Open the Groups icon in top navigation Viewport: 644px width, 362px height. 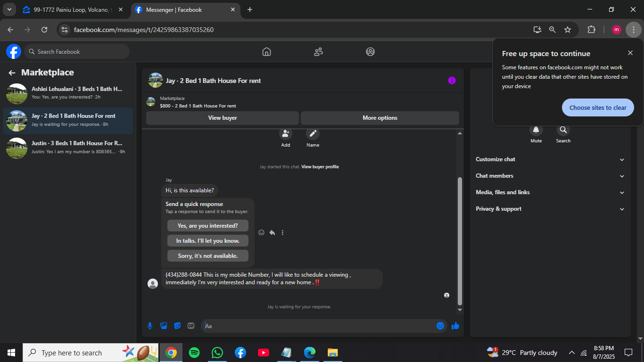coord(371,52)
